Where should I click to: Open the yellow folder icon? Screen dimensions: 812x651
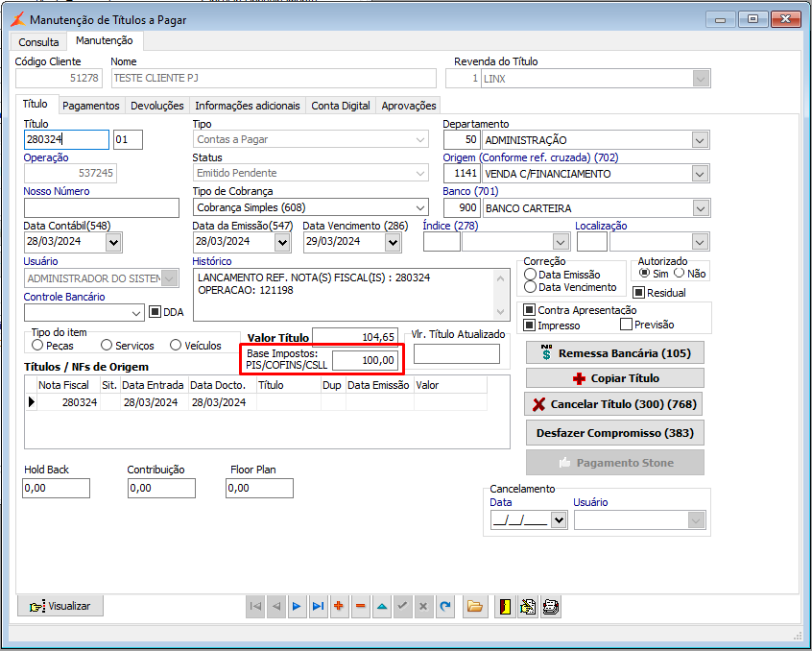tap(474, 607)
